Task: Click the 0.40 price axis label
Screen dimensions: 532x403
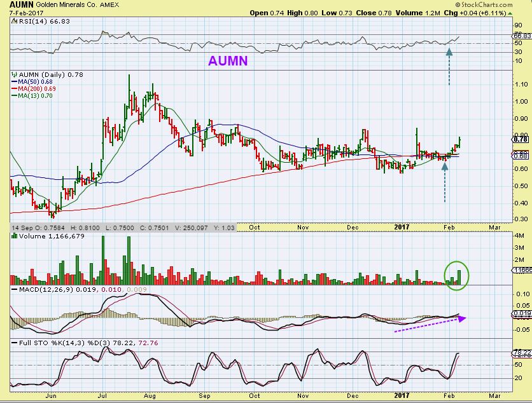Action: (x=521, y=203)
